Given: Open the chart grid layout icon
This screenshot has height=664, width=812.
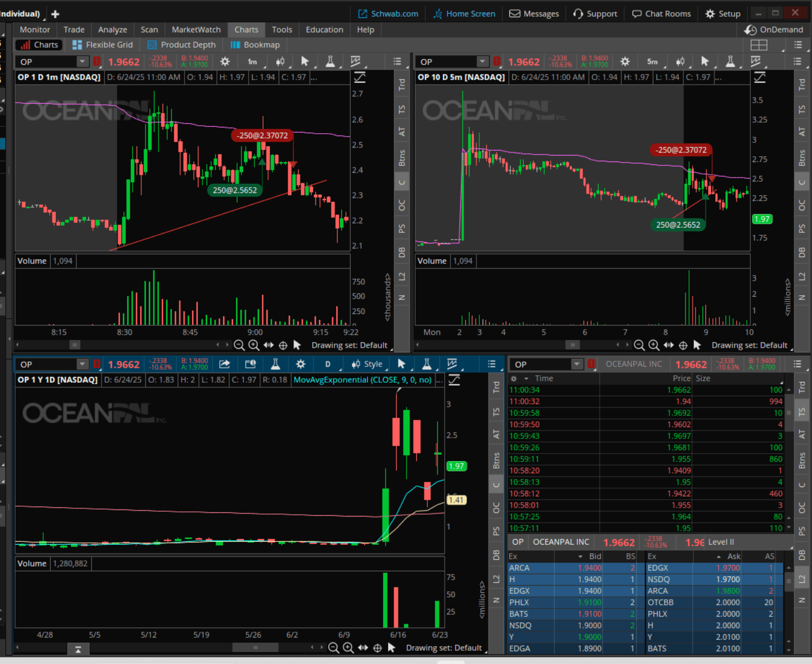Looking at the screenshot, I should point(759,45).
